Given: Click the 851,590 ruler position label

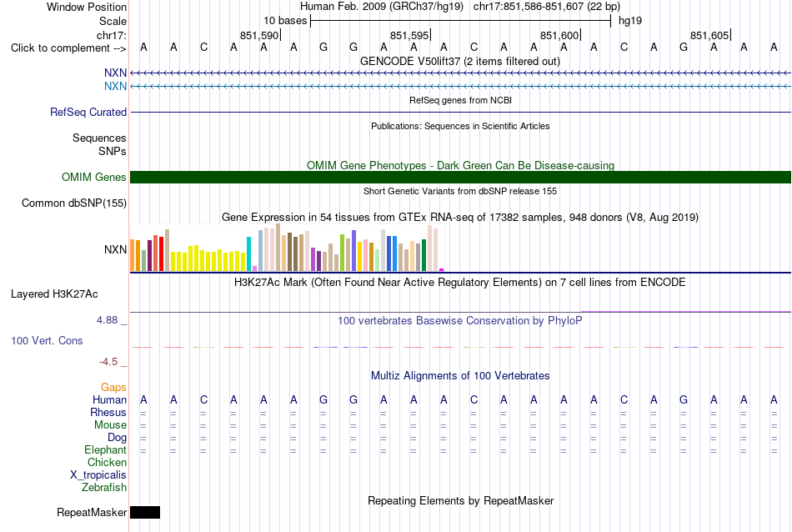Looking at the screenshot, I should click(x=259, y=35).
